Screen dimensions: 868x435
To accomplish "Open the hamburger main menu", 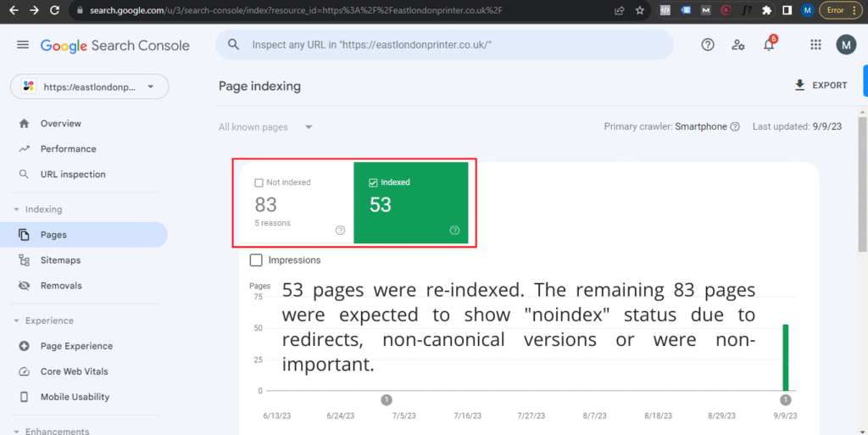I will pyautogui.click(x=23, y=45).
